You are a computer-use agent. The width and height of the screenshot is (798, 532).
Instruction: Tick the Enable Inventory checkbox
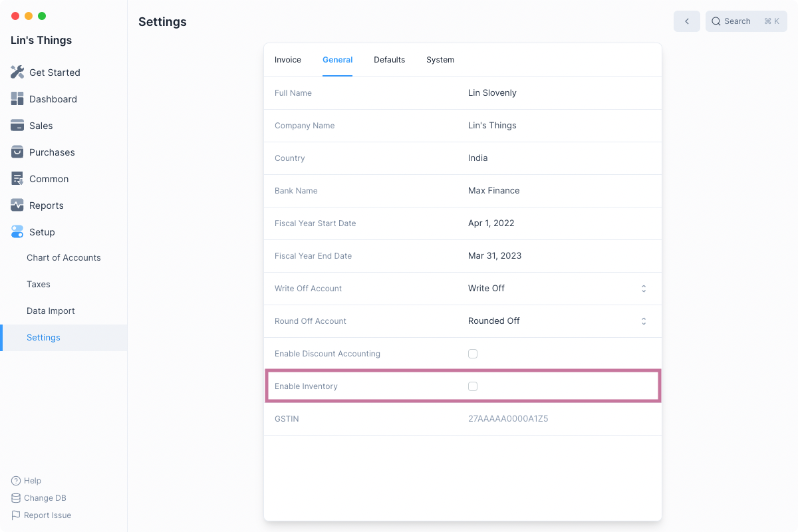click(x=473, y=386)
